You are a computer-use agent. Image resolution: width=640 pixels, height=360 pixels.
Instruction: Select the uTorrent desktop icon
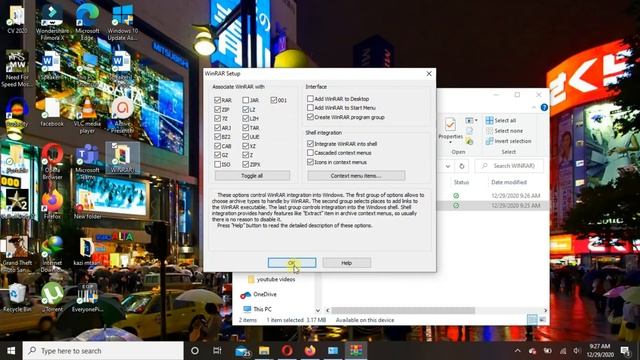[x=52, y=298]
